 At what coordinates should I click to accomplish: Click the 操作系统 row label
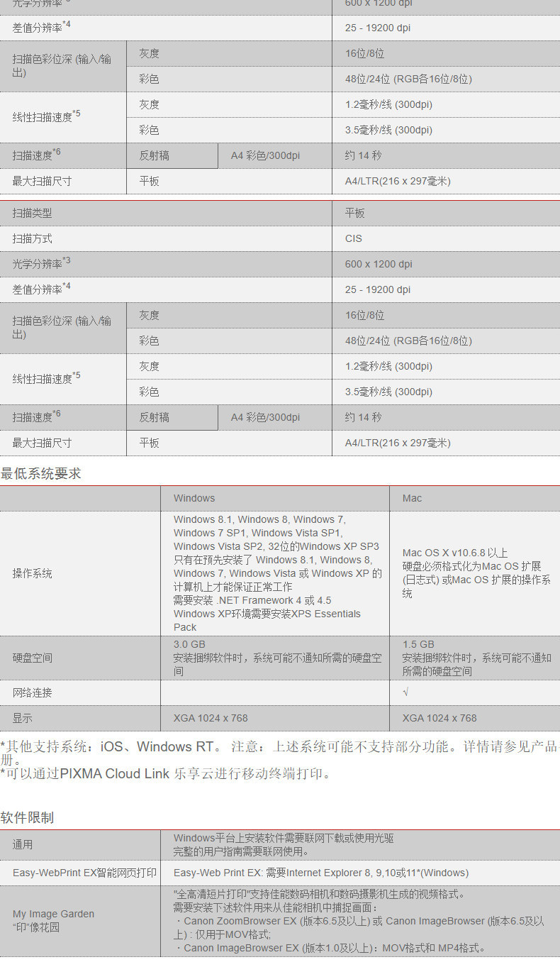32,573
